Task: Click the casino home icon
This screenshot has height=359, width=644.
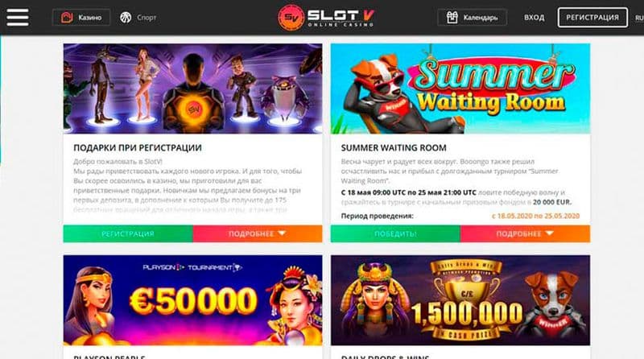Action: 67,18
